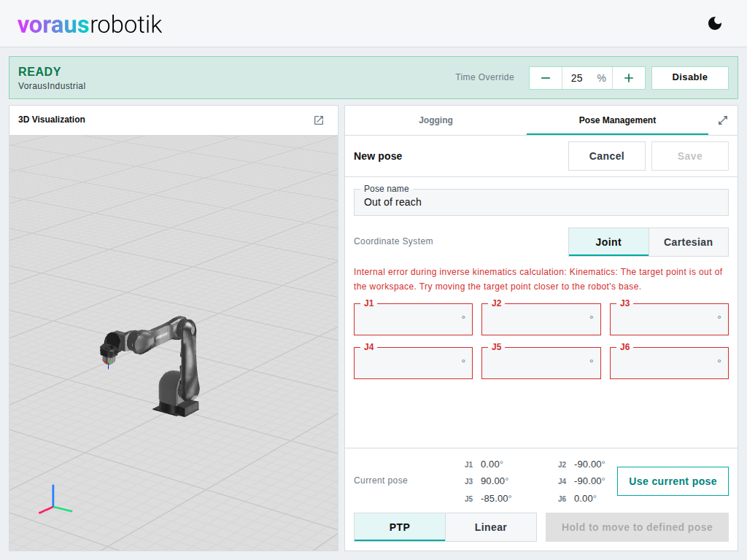Click the VorausIndustrial label

tap(52, 86)
